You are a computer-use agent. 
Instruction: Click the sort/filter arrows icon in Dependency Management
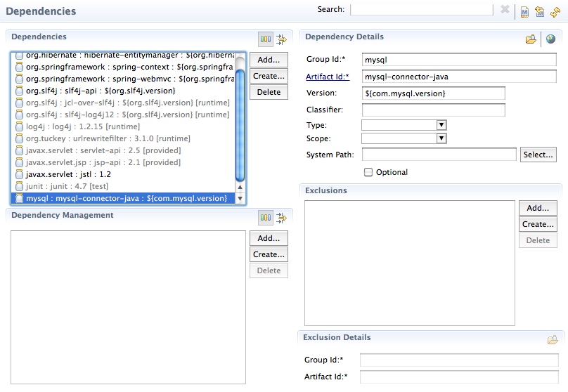(x=281, y=218)
